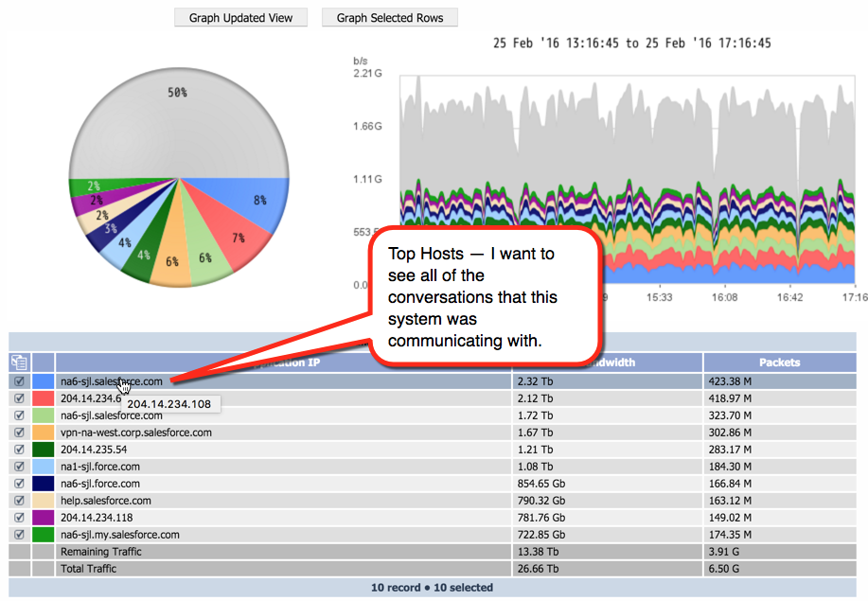The image size is (868, 601).
Task: Select host 204.14.234.118 in the table
Action: [x=97, y=518]
